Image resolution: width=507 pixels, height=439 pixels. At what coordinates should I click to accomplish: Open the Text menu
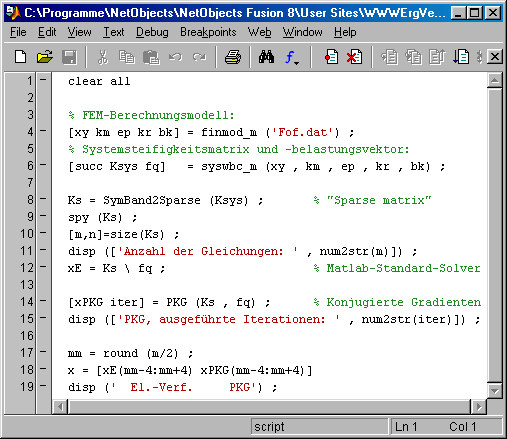(113, 32)
